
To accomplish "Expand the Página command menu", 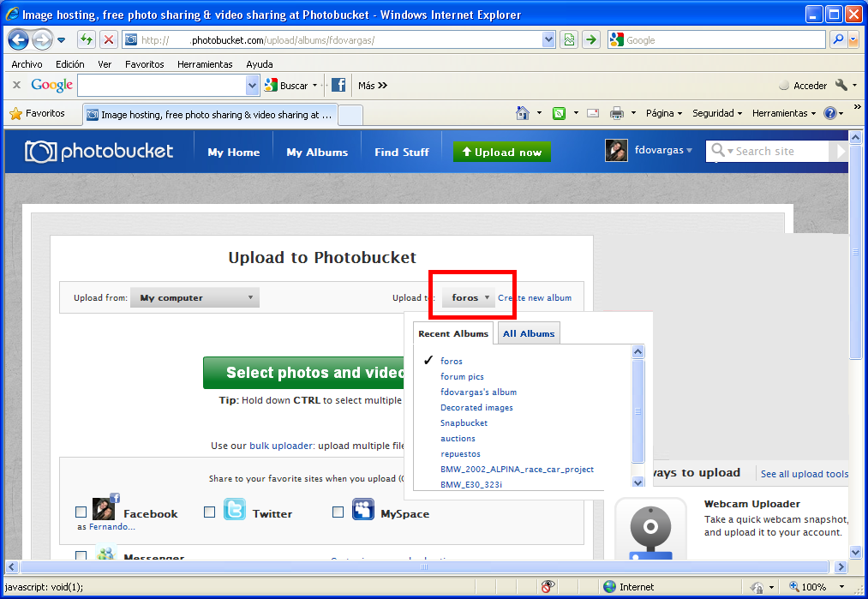I will 664,113.
